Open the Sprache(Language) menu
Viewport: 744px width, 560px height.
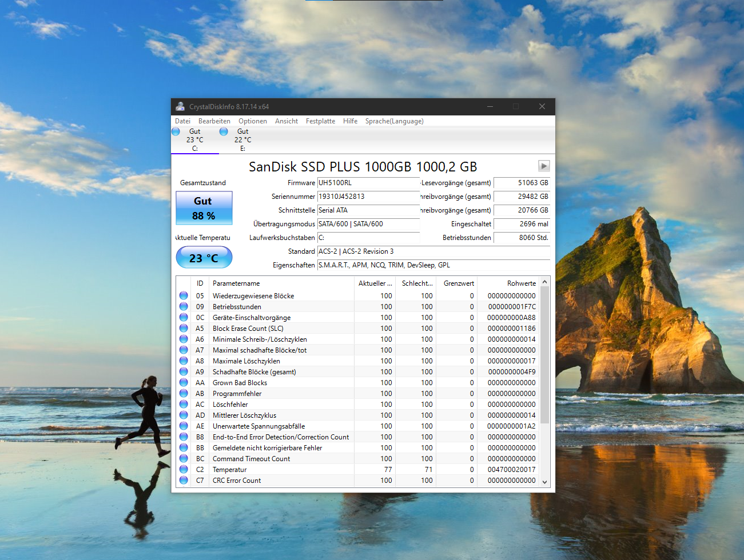pos(394,121)
